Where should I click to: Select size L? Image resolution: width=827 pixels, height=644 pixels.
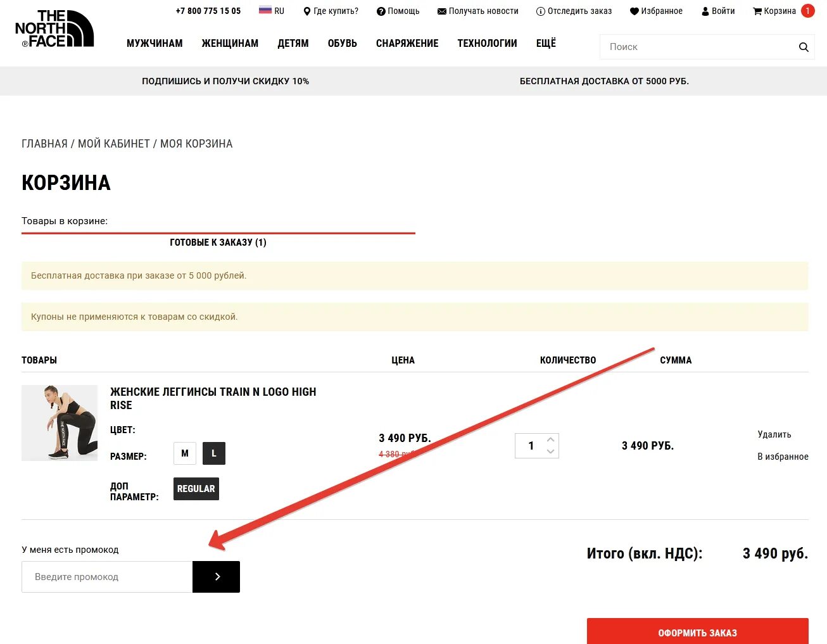click(x=214, y=453)
